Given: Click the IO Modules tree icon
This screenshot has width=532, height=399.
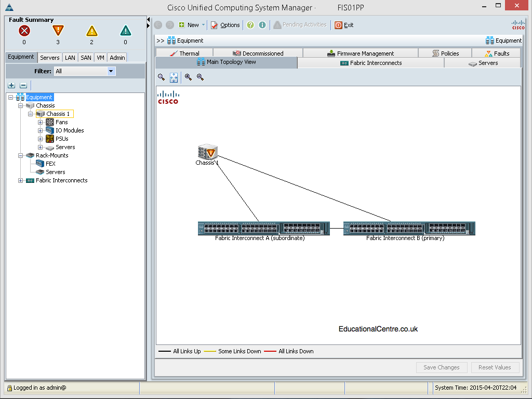Looking at the screenshot, I should (x=50, y=130).
